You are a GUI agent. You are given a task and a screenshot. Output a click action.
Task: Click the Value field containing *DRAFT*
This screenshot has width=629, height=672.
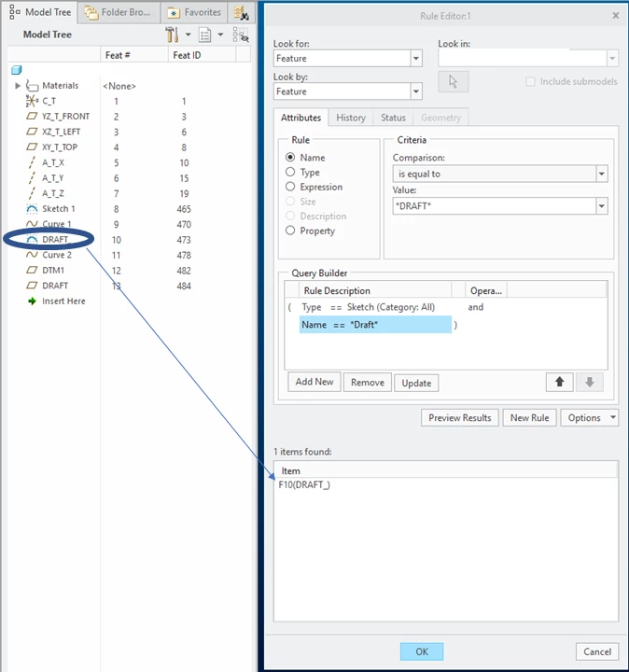point(495,206)
